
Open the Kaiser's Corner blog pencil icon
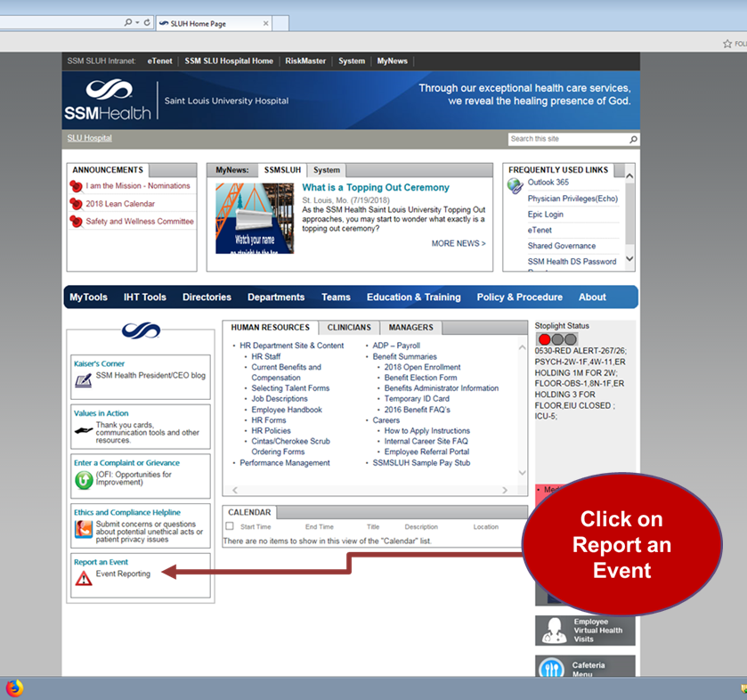[84, 380]
